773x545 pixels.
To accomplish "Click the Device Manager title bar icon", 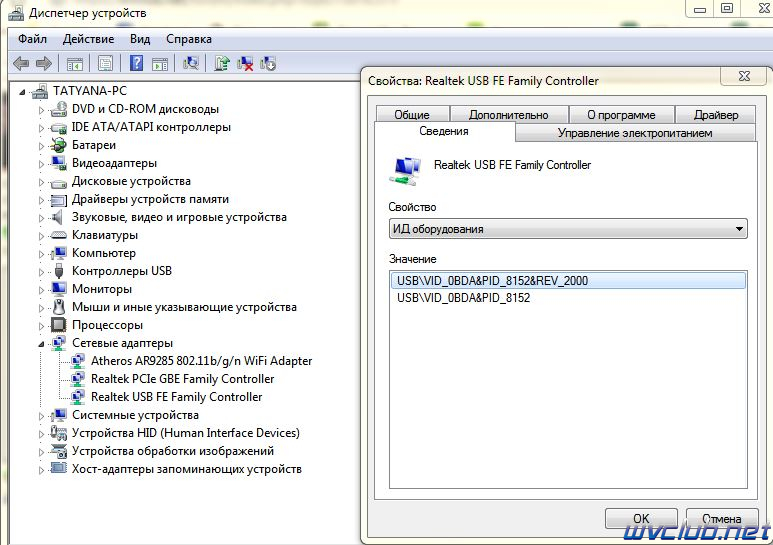I will pyautogui.click(x=16, y=13).
